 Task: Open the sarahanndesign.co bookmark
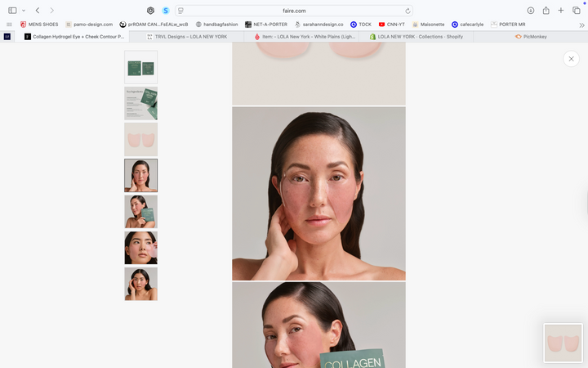coord(318,25)
